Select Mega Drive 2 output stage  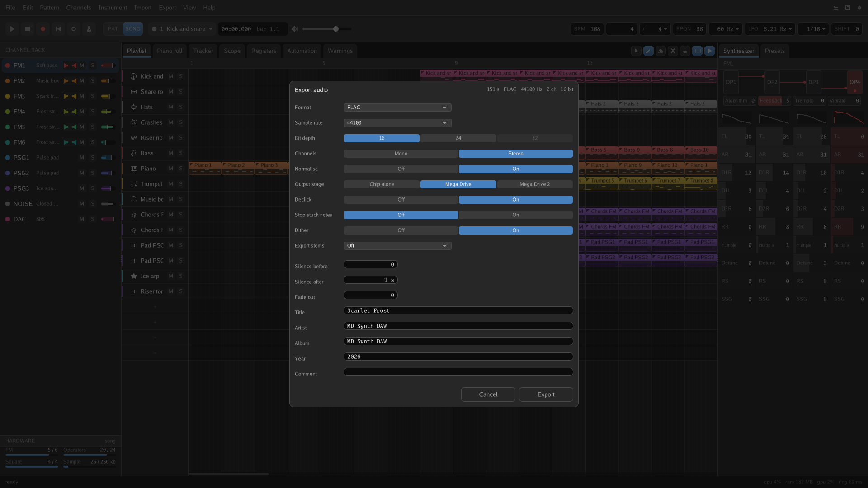535,184
